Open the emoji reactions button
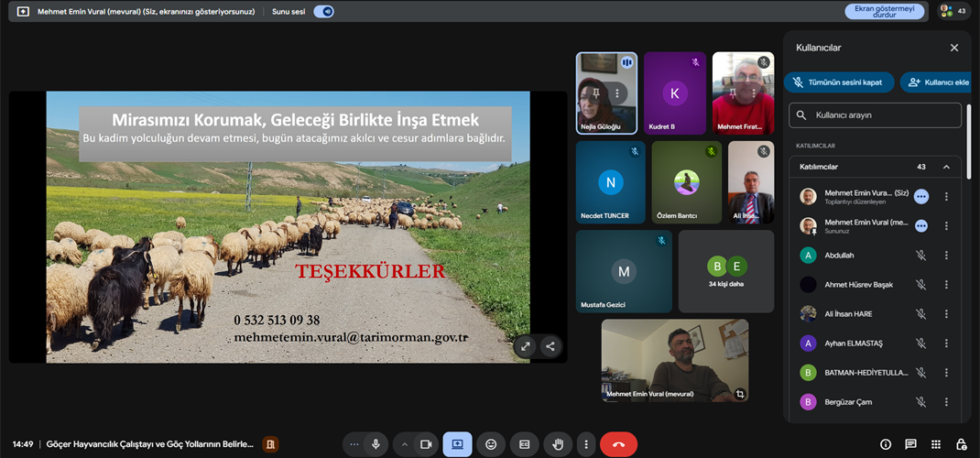 point(491,444)
